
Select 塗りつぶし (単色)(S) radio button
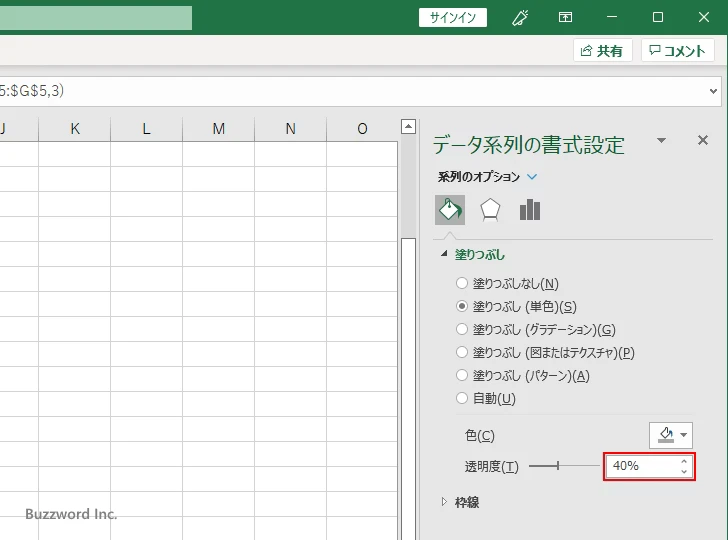(462, 306)
